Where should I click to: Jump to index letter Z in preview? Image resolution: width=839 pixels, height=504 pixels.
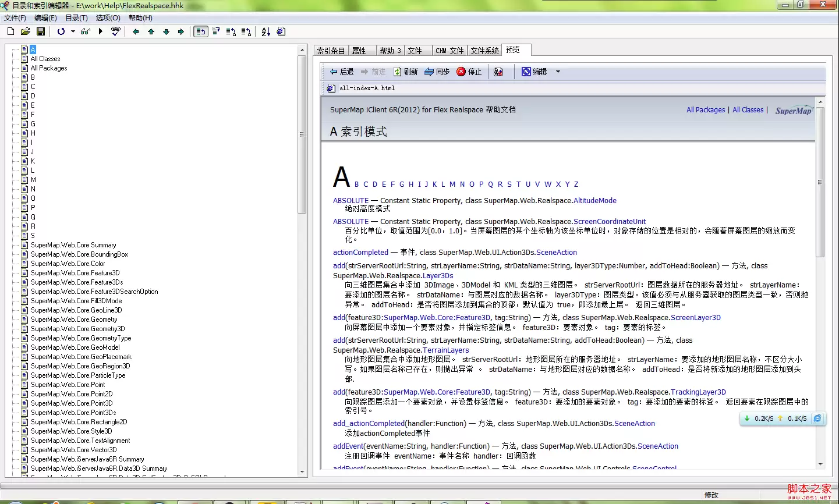[576, 184]
